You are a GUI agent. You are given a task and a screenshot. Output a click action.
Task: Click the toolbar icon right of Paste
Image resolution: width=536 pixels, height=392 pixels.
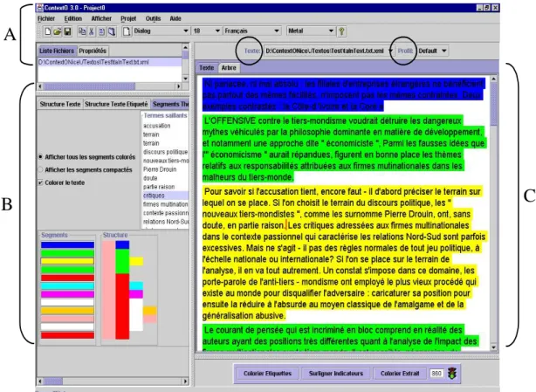tap(112, 31)
